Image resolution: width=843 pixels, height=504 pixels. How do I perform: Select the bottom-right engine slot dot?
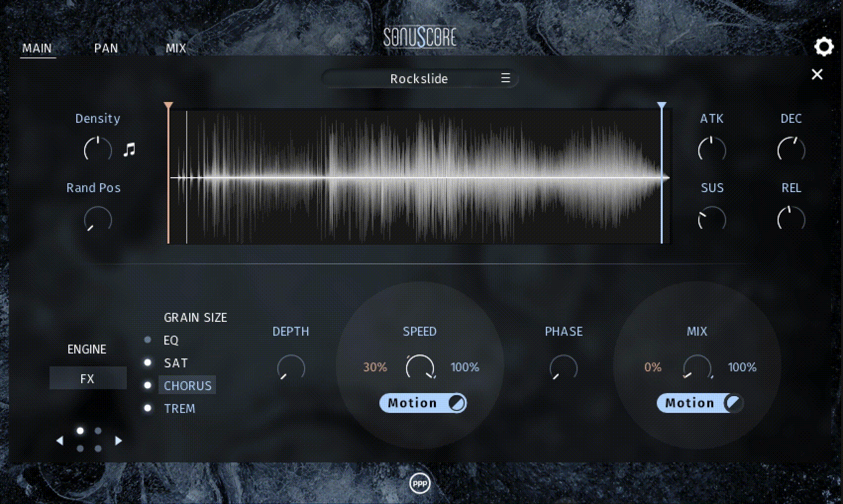point(98,449)
